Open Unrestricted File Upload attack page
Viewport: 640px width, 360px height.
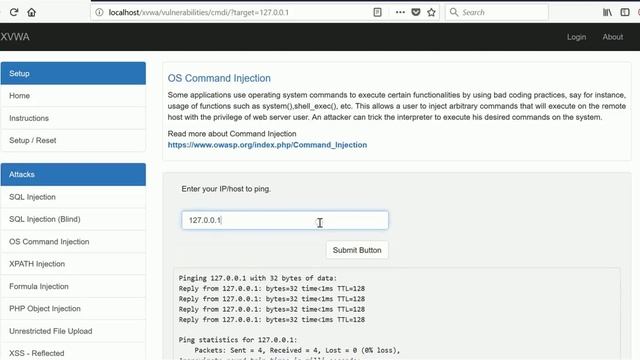point(73,331)
